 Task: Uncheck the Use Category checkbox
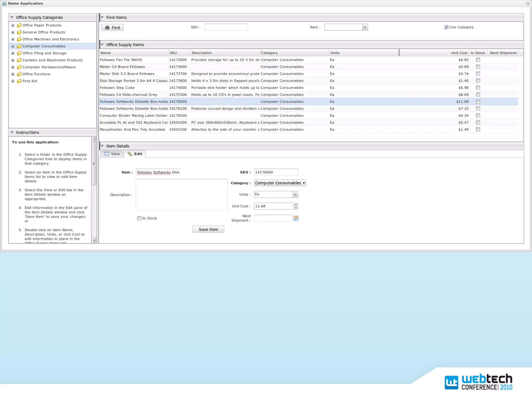pyautogui.click(x=446, y=27)
